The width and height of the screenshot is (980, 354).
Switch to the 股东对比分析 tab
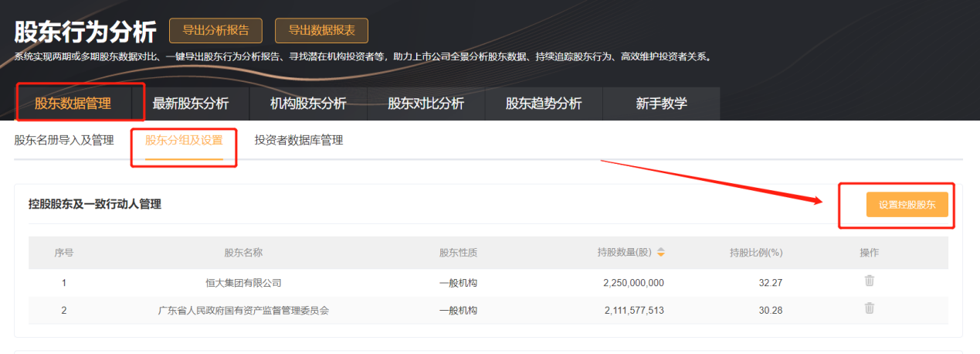click(426, 104)
